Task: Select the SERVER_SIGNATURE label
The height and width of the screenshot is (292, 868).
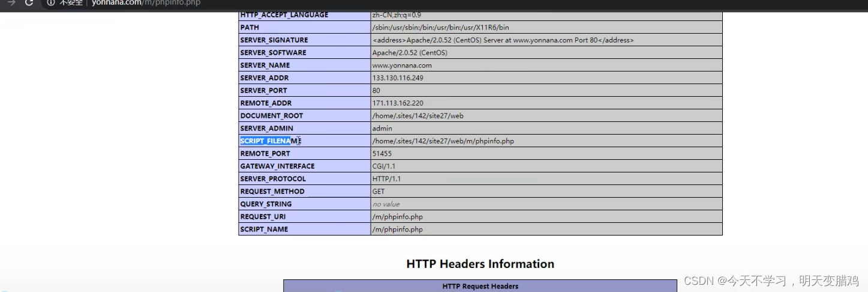Action: 274,40
